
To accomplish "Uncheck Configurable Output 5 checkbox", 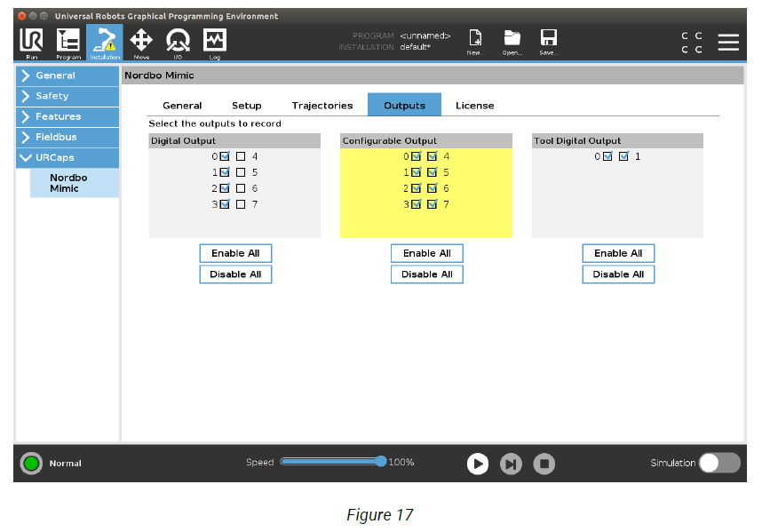I will coord(433,172).
